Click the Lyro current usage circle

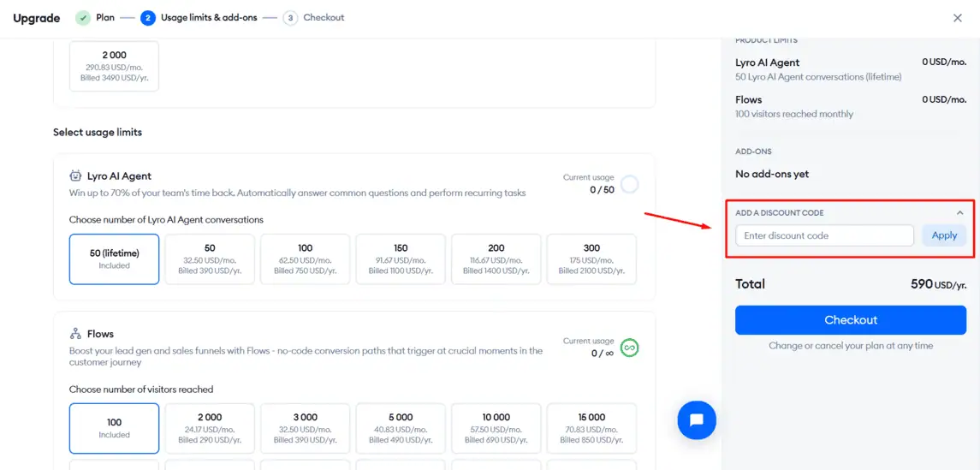tap(629, 184)
